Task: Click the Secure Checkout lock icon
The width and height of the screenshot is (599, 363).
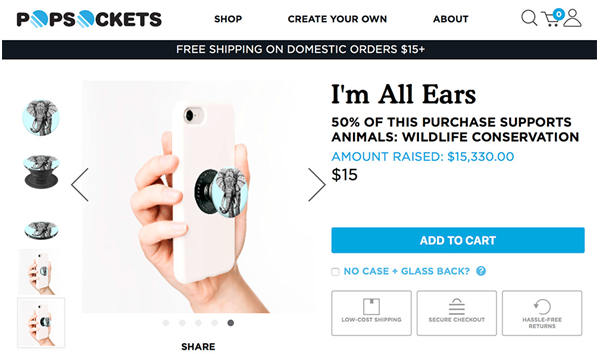Action: [457, 306]
